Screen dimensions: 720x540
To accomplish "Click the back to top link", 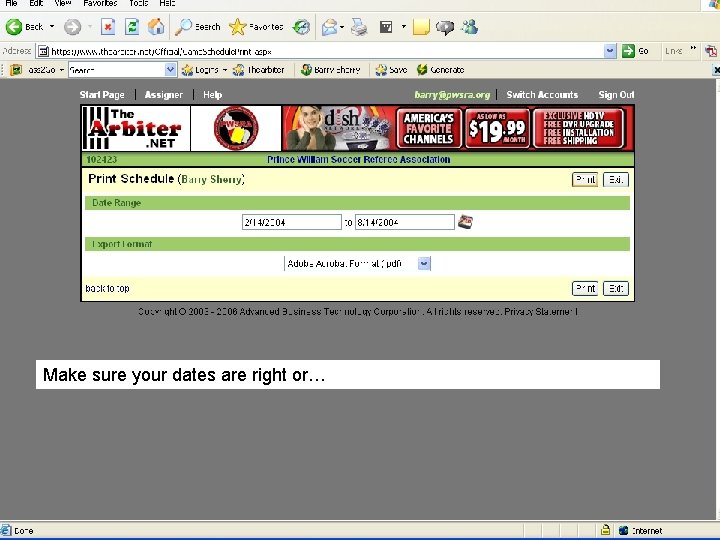I will [x=107, y=288].
